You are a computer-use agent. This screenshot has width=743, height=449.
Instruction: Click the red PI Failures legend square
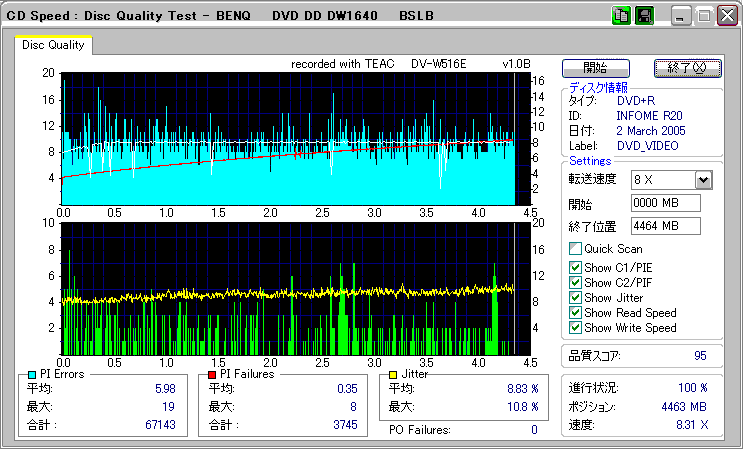tap(212, 374)
